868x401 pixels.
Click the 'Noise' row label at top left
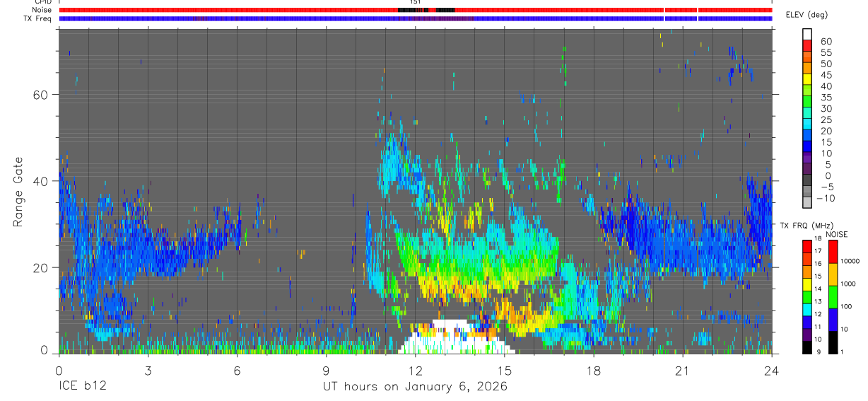[x=43, y=10]
